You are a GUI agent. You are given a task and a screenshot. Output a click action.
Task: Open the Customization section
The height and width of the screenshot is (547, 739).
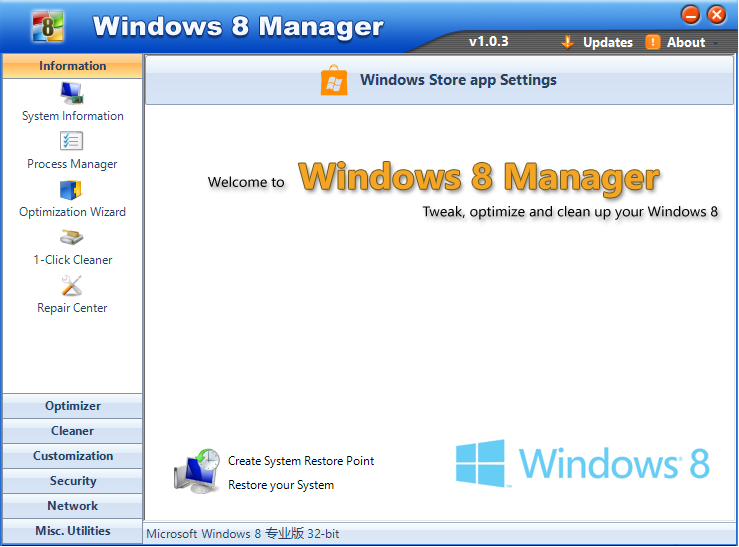pos(73,456)
